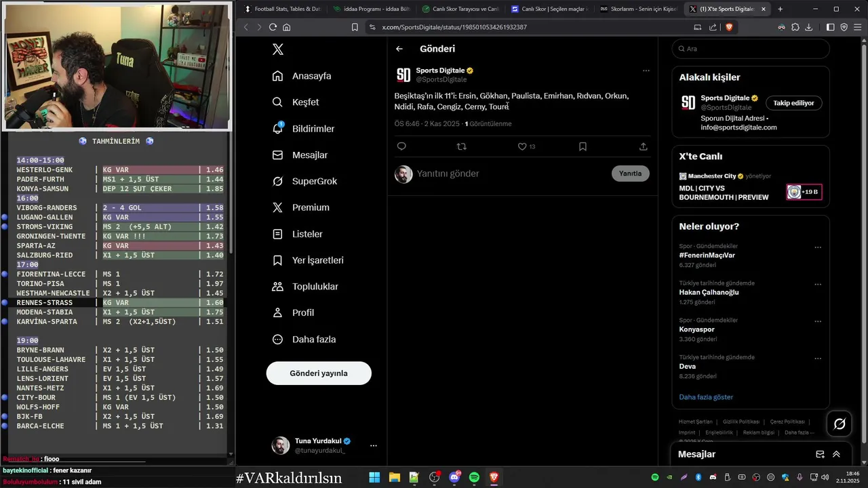Open Discord from the taskbar
868x488 pixels.
[x=454, y=478]
